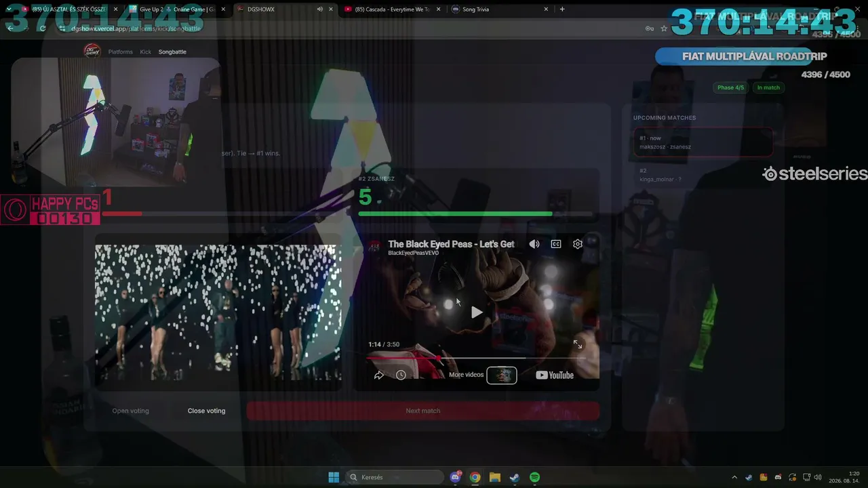Click the Watch later clock icon
868x488 pixels.
point(401,375)
